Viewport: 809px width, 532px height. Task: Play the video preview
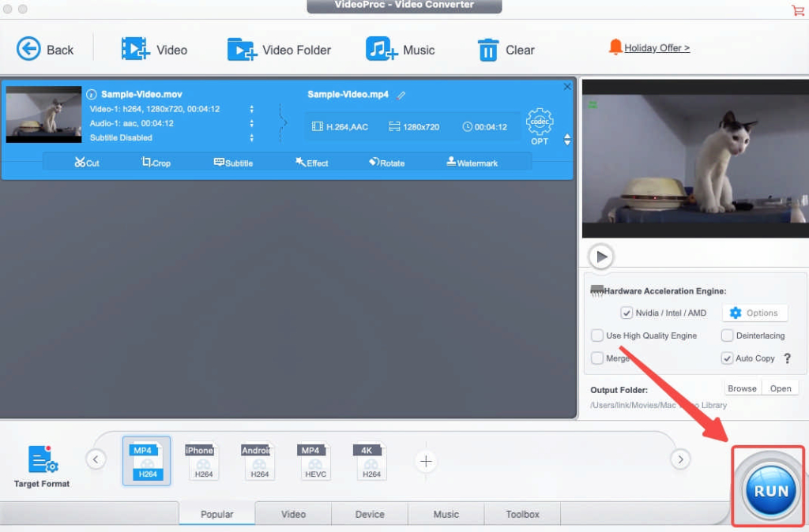[x=602, y=256]
